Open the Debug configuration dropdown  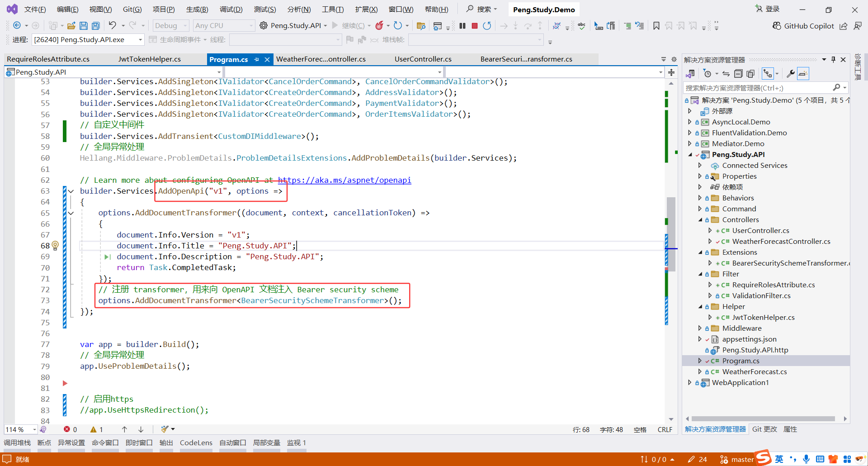170,26
